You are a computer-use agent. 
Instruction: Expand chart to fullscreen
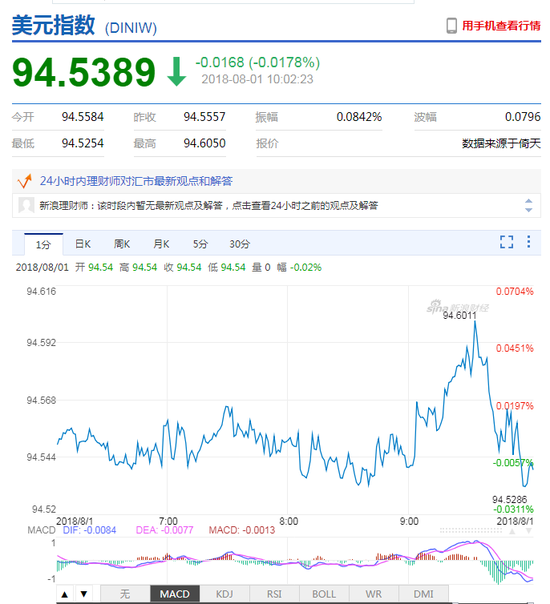(x=506, y=242)
